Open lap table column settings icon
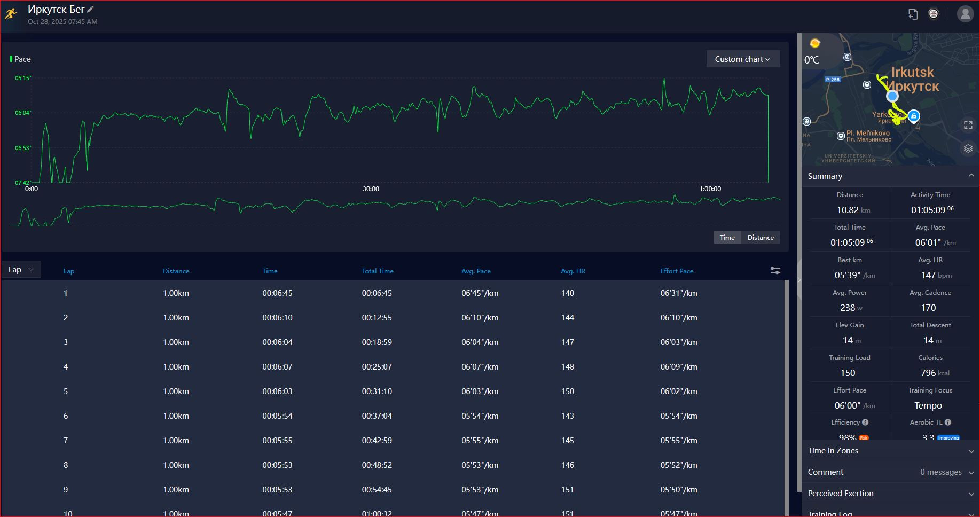 tap(775, 271)
